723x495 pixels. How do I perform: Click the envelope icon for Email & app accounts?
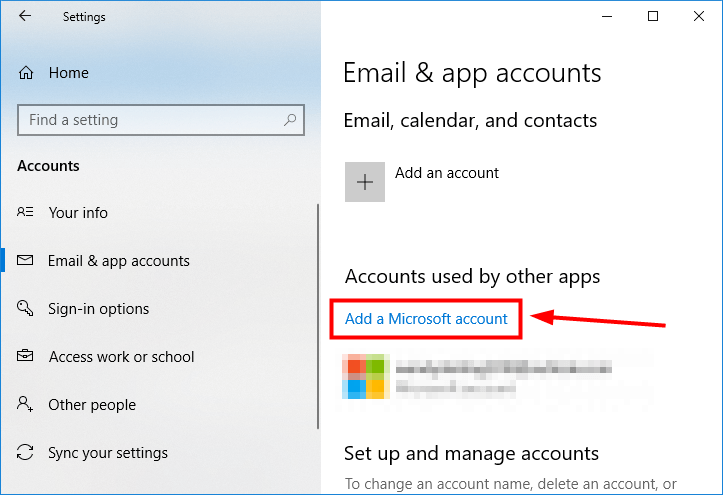(x=25, y=260)
